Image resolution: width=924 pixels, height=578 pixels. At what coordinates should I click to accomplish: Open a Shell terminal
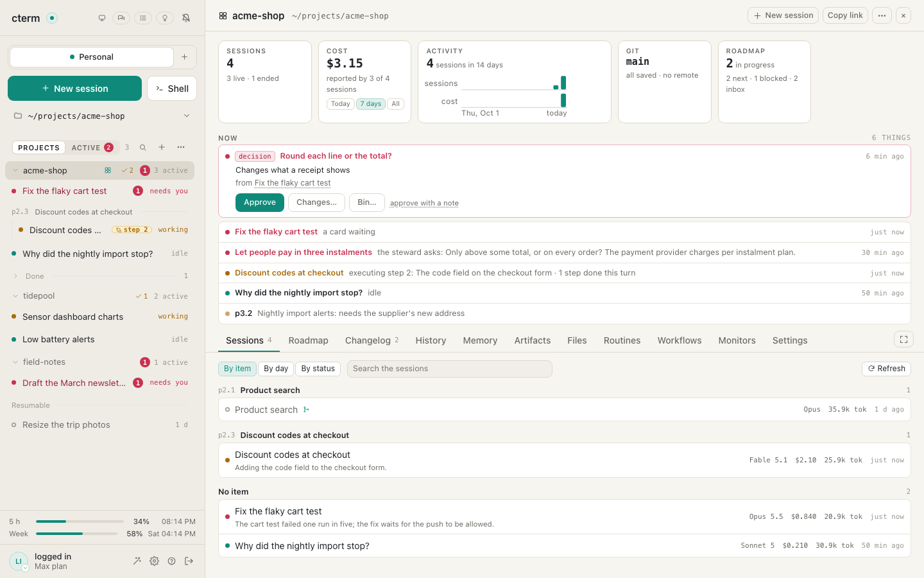click(172, 89)
